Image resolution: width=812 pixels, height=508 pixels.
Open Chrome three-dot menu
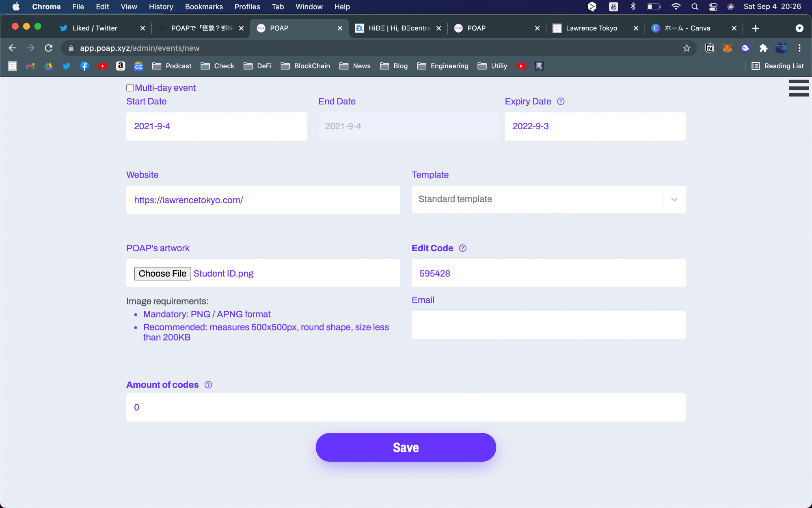coord(799,48)
